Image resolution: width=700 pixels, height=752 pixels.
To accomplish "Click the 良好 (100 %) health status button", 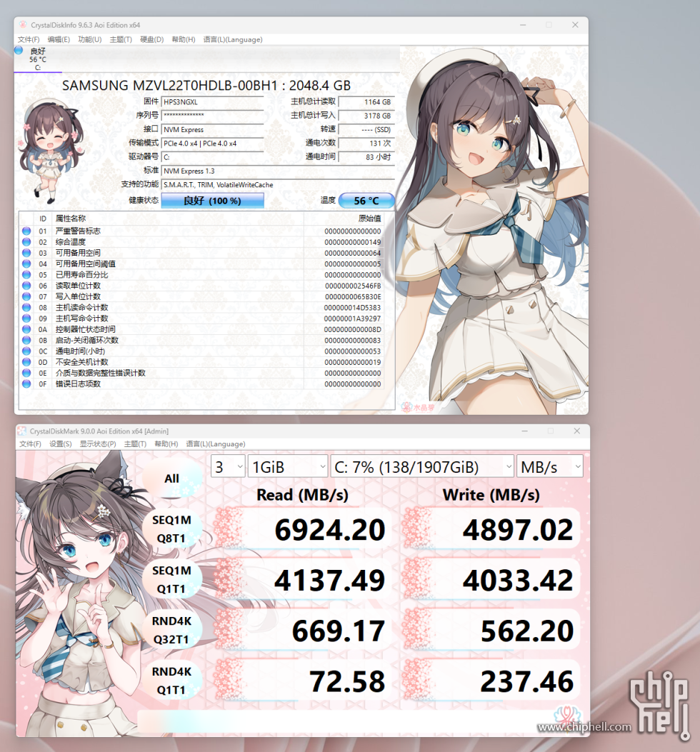I will 213,201.
